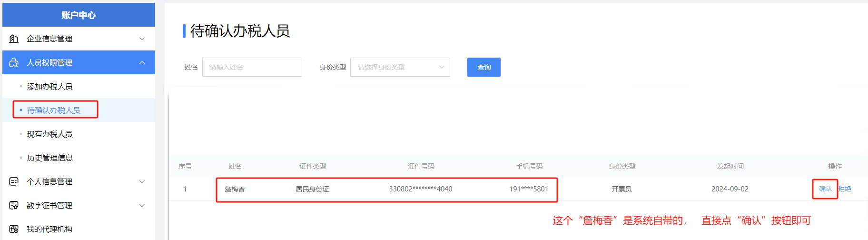This screenshot has width=868, height=240.
Task: Open 企业信息管理 menu
Action: [x=79, y=39]
